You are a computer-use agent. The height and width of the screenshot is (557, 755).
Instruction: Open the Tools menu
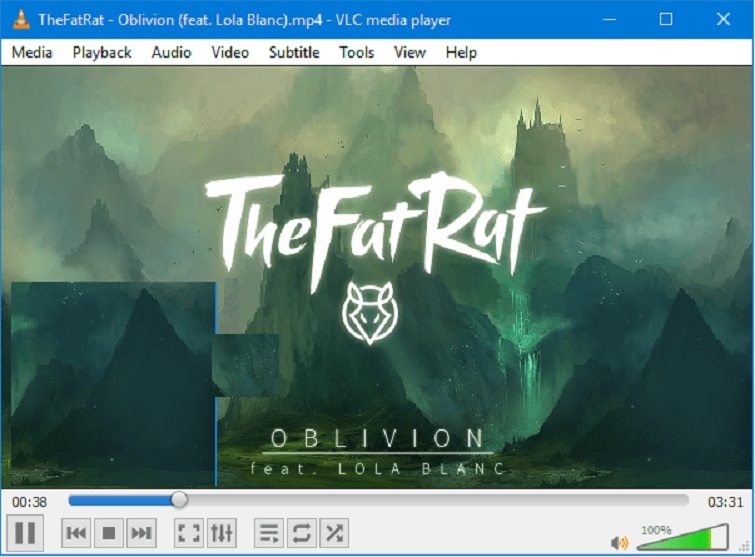[x=356, y=52]
